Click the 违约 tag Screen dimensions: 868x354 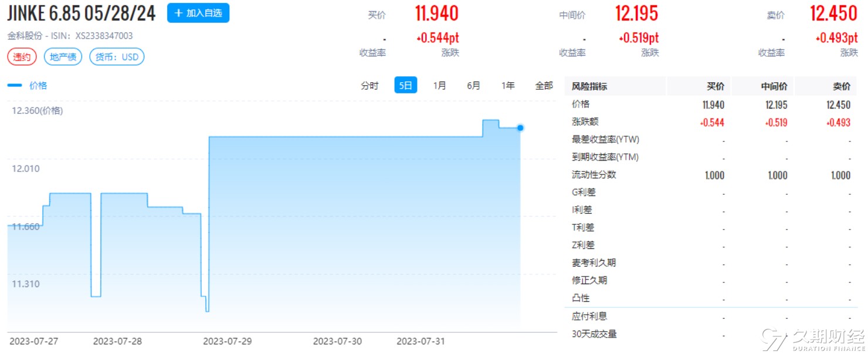[x=22, y=57]
